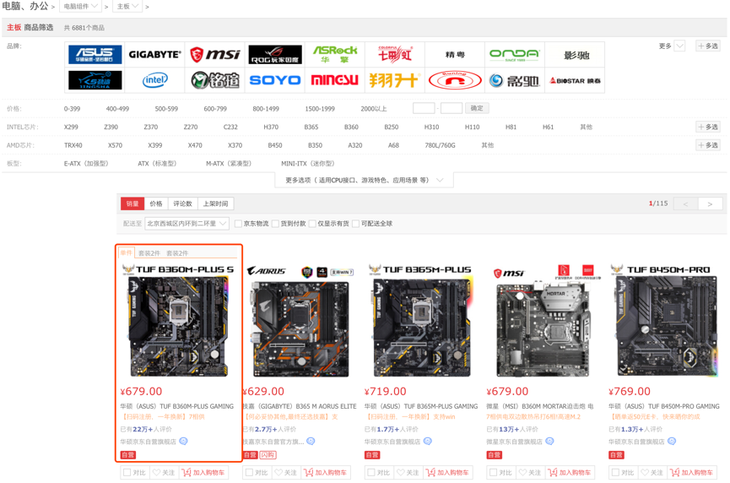Image resolution: width=730 pixels, height=483 pixels.
Task: Check 仅显示有货 filter
Action: pyautogui.click(x=312, y=224)
